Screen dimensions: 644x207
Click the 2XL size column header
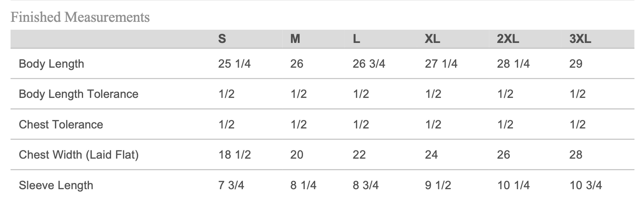click(508, 39)
